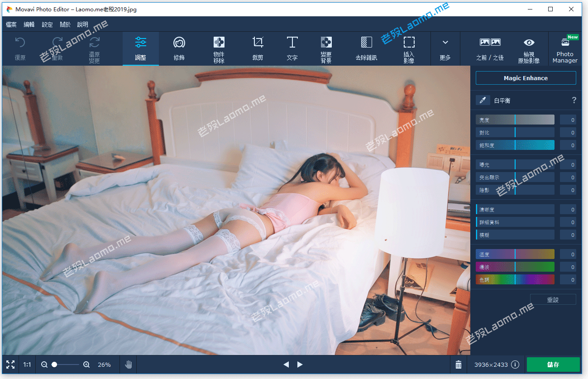588x379 pixels.
Task: Open the File (檔案) menu
Action: tap(11, 24)
